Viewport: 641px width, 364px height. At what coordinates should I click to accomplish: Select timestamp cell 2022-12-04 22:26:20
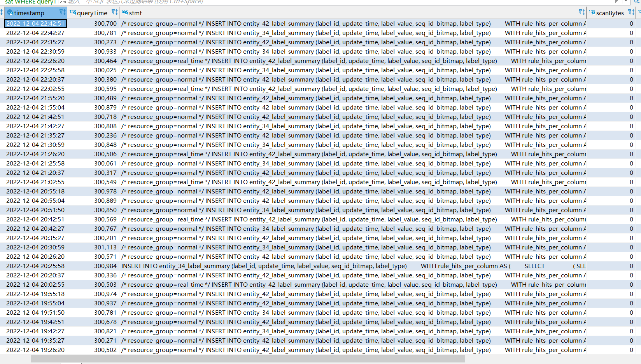click(x=35, y=61)
